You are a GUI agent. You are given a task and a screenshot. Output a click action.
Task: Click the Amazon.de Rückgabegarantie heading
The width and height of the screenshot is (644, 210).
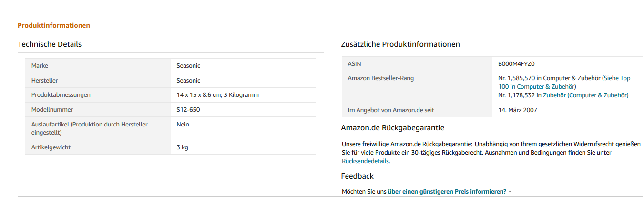pos(393,128)
